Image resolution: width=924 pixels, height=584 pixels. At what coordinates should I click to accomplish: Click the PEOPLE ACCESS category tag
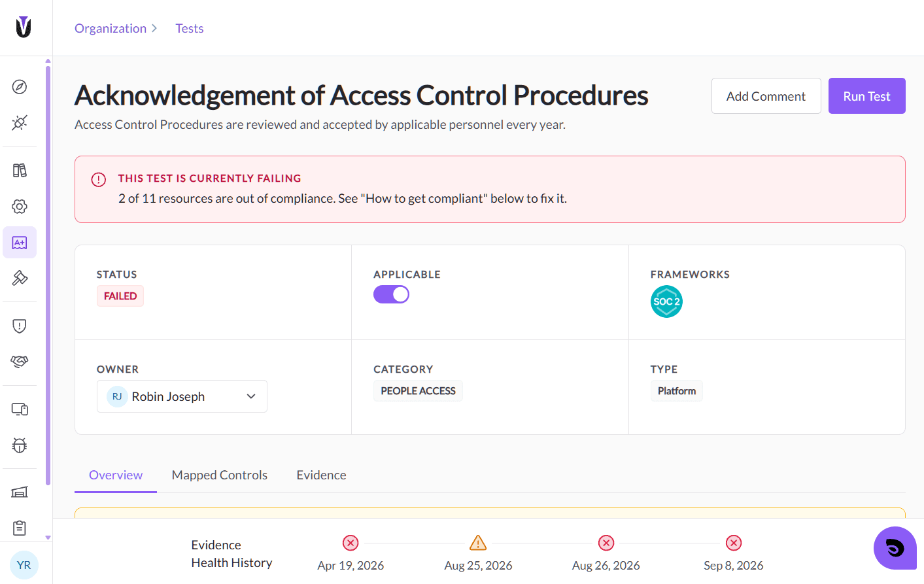click(x=418, y=391)
